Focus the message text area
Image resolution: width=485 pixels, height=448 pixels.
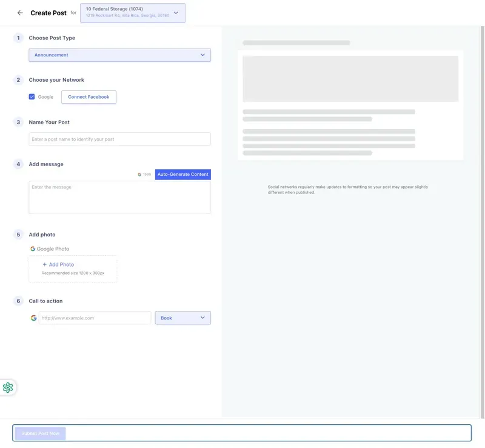pyautogui.click(x=119, y=197)
